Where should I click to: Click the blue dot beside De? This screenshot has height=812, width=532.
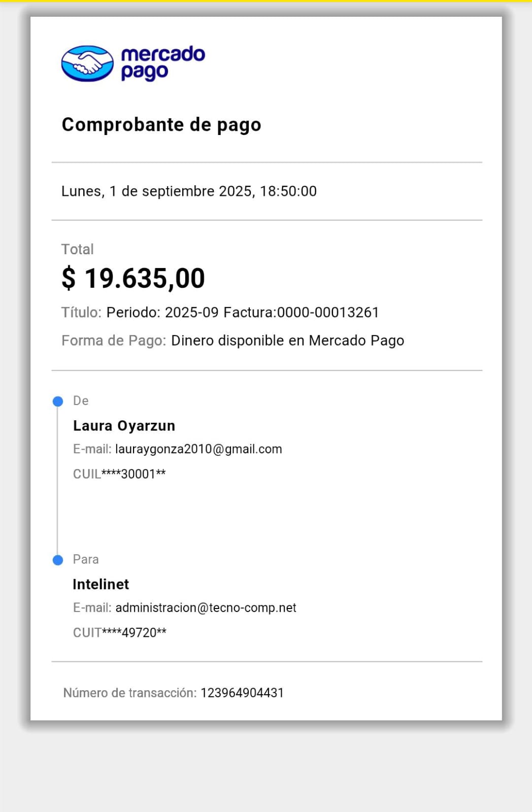click(x=58, y=401)
